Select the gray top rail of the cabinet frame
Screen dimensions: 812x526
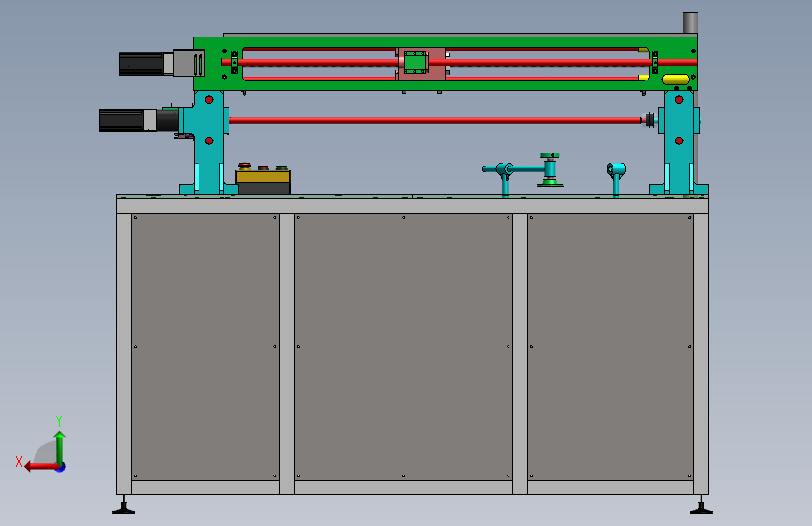[412, 206]
